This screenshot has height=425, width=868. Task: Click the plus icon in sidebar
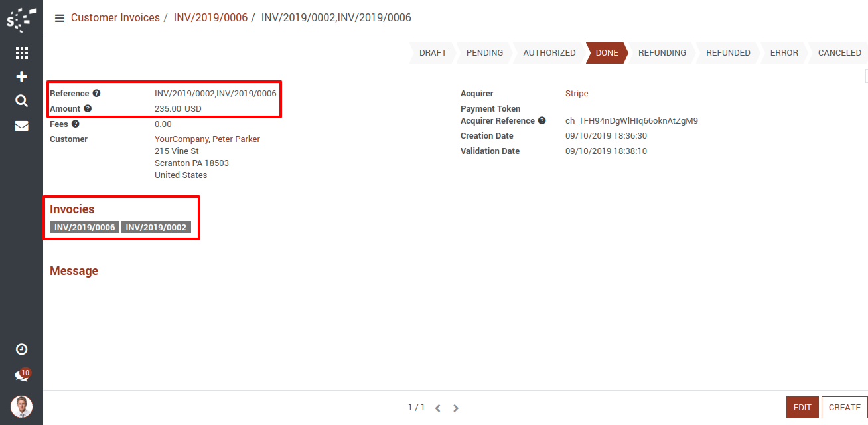point(21,77)
